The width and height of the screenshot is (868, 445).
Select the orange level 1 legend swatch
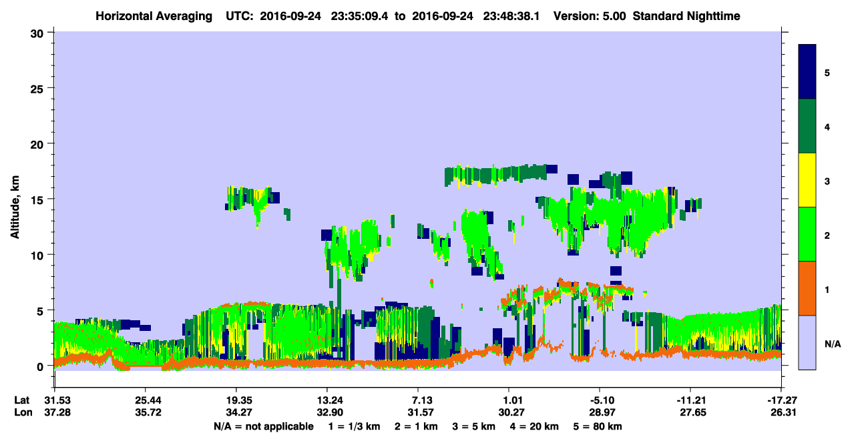(x=808, y=288)
